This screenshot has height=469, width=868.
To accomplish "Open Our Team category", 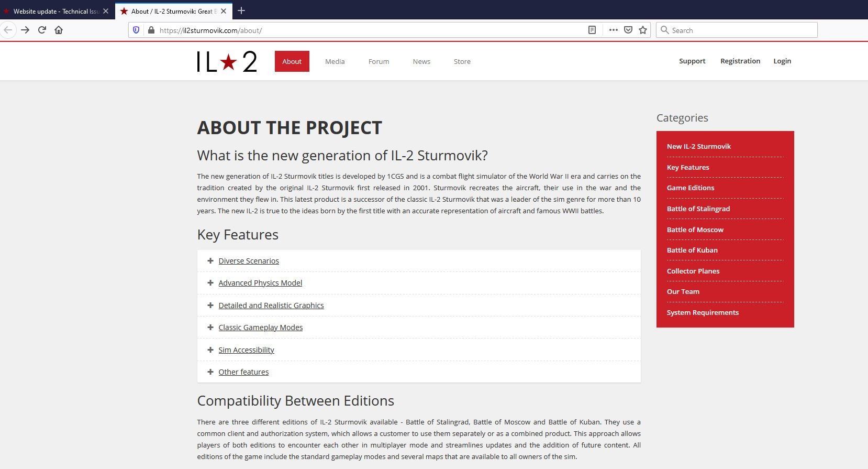I will (x=683, y=291).
